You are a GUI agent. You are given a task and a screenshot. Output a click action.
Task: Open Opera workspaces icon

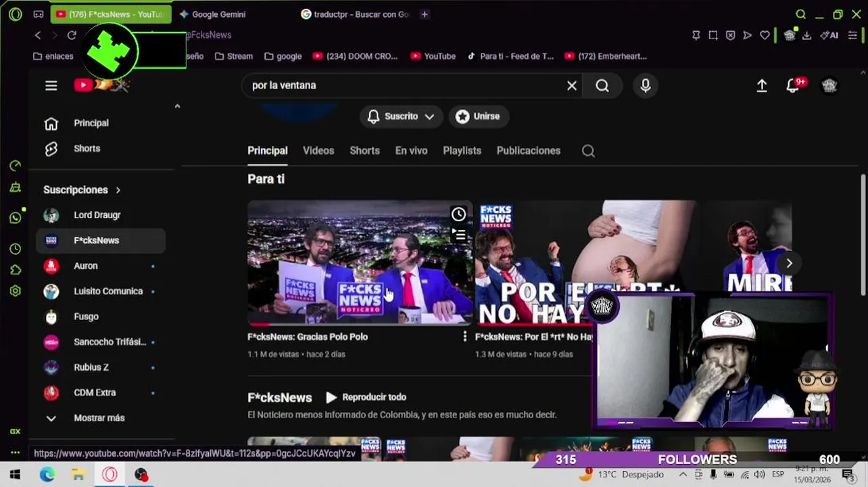[x=39, y=14]
